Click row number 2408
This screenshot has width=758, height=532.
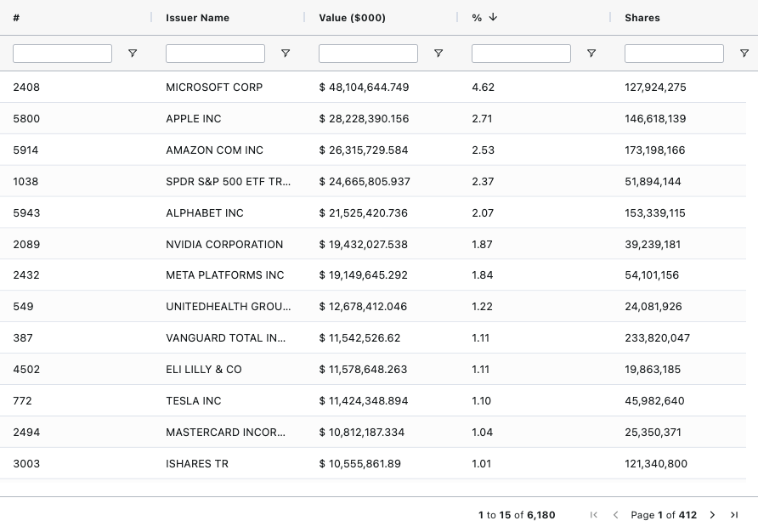click(26, 87)
